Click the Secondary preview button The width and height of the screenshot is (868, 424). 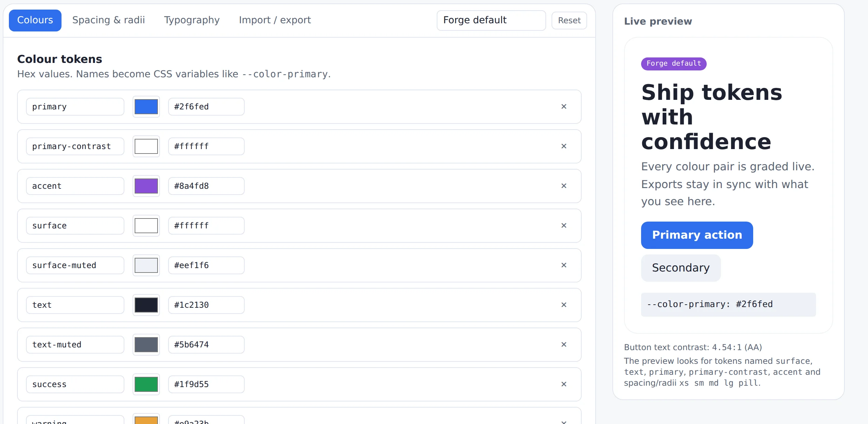681,268
